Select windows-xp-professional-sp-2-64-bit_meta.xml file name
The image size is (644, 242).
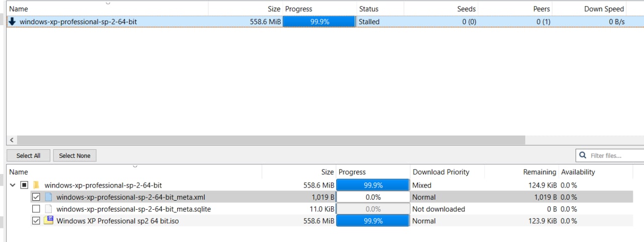131,197
